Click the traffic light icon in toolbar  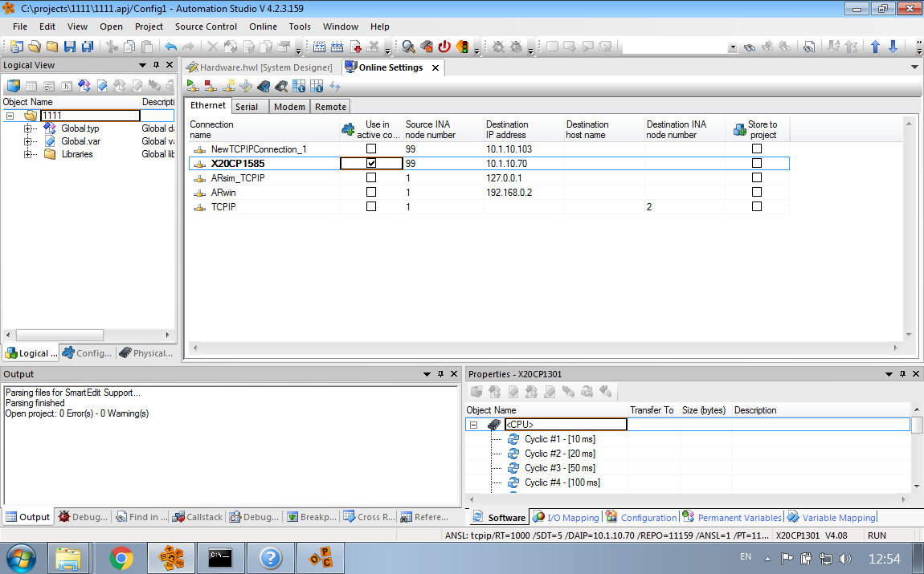coord(463,47)
